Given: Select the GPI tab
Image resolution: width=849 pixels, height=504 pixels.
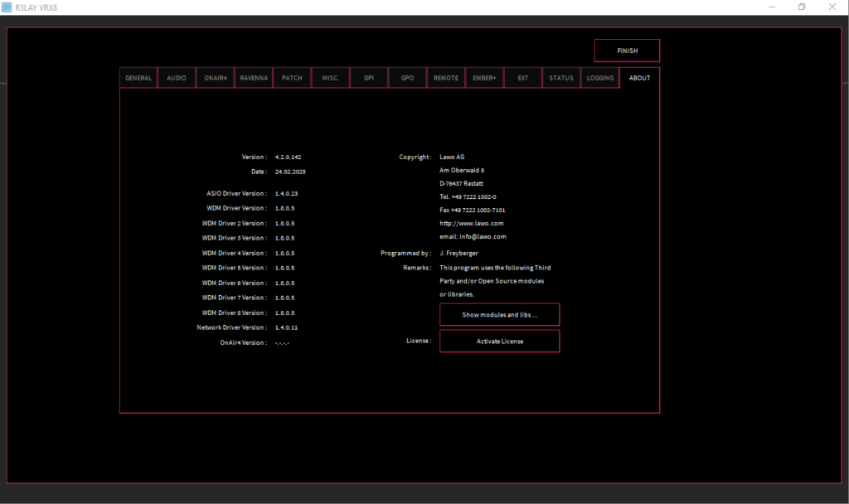Looking at the screenshot, I should tap(369, 78).
